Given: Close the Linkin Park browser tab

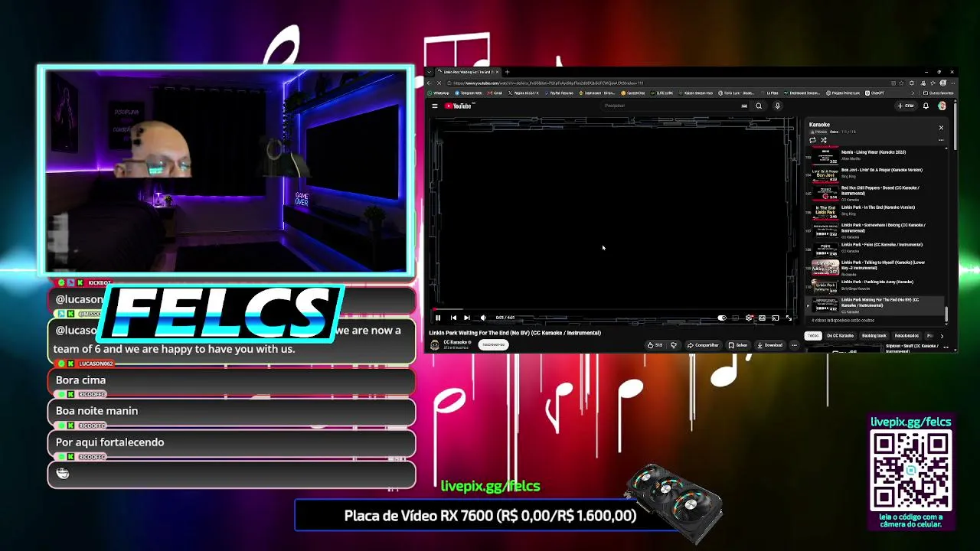Looking at the screenshot, I should point(497,72).
